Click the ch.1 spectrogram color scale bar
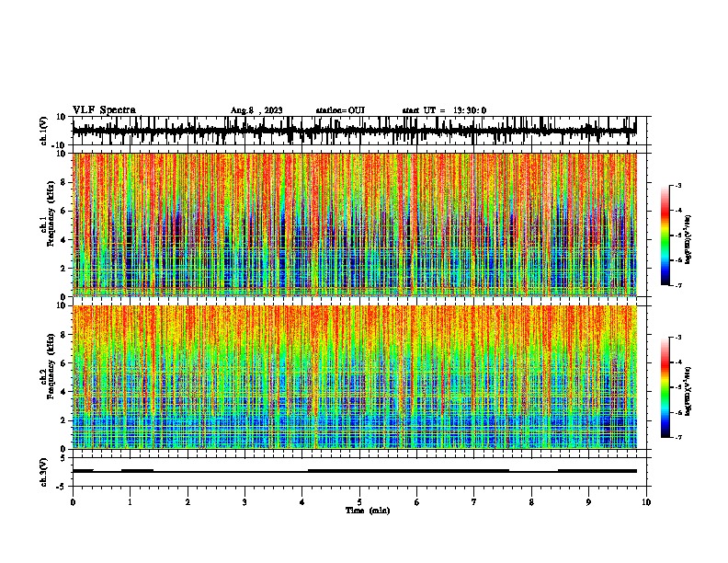This screenshot has height=563, width=728. (x=665, y=236)
